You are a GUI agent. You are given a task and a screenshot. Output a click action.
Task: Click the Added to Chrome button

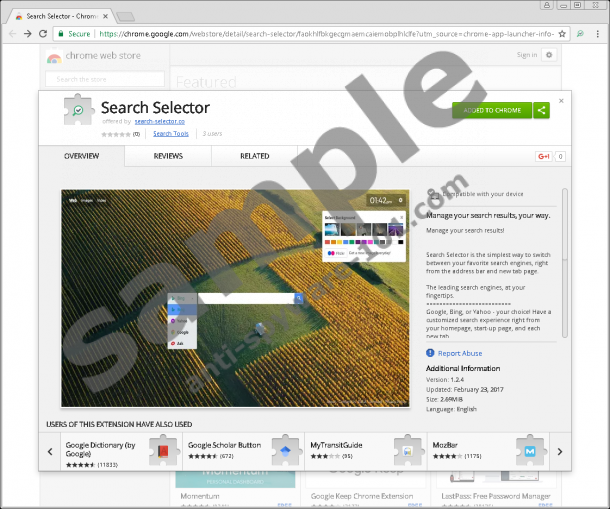coord(491,110)
